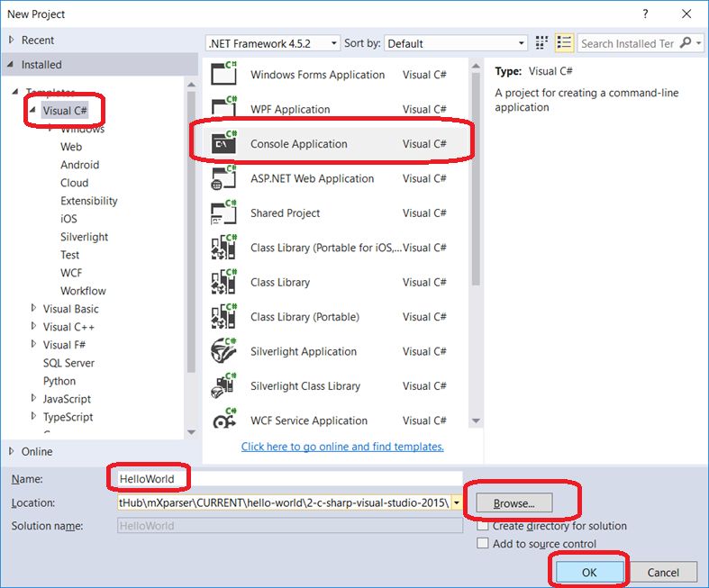This screenshot has height=588, width=709.
Task: Open link to find templates online
Action: click(x=342, y=447)
